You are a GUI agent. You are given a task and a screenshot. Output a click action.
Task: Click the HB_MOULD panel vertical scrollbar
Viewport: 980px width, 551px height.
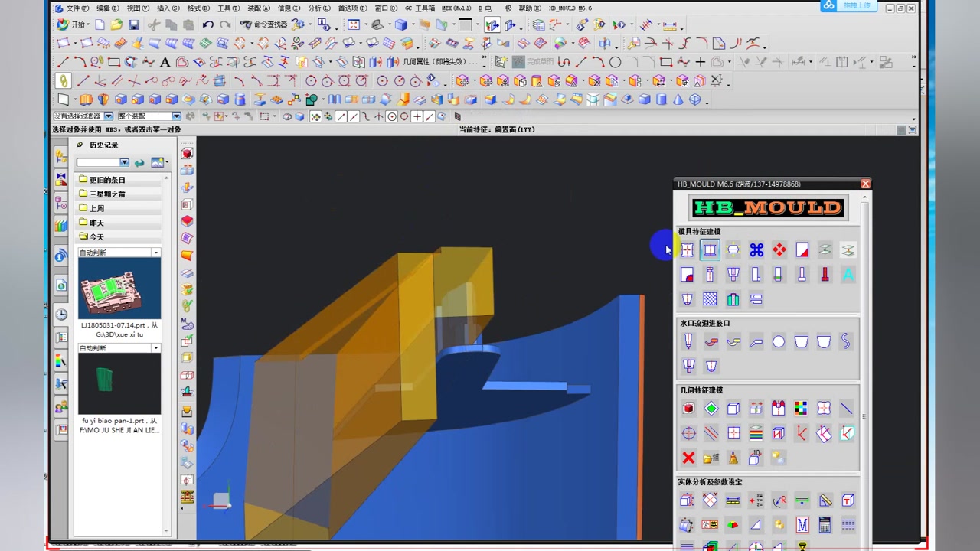(x=865, y=371)
